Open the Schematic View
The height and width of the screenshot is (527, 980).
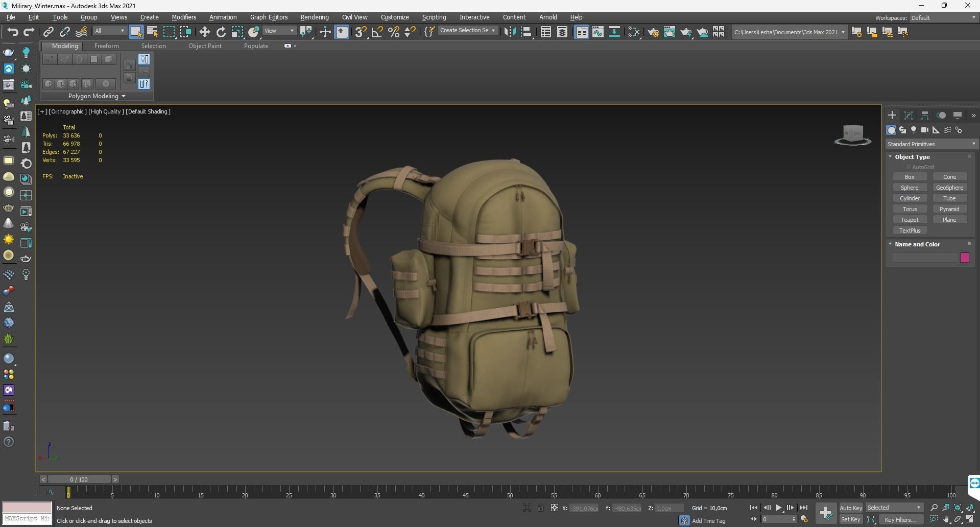pyautogui.click(x=614, y=32)
